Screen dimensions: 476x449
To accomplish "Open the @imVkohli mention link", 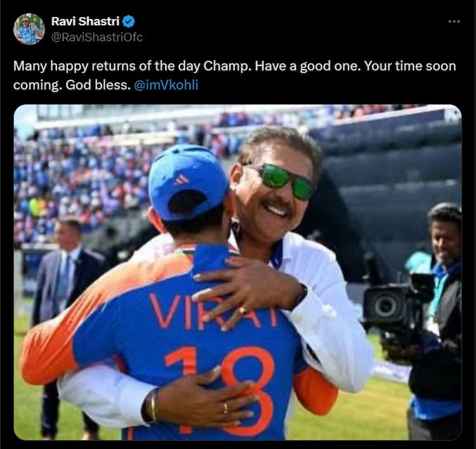I will [x=166, y=85].
